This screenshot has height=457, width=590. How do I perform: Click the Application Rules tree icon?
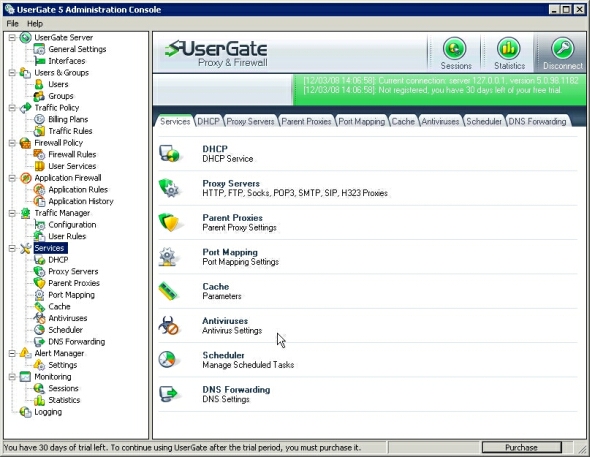[x=39, y=189]
